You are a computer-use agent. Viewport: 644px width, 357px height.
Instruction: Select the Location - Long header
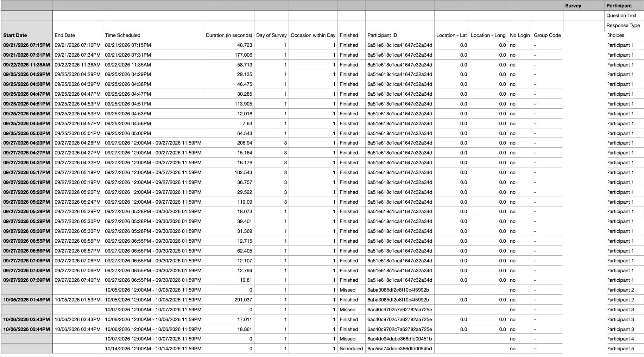pos(488,35)
